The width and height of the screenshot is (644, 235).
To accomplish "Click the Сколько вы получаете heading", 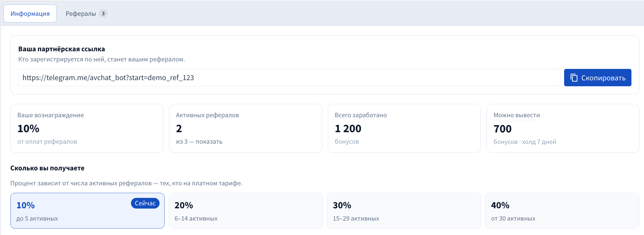I will point(47,168).
